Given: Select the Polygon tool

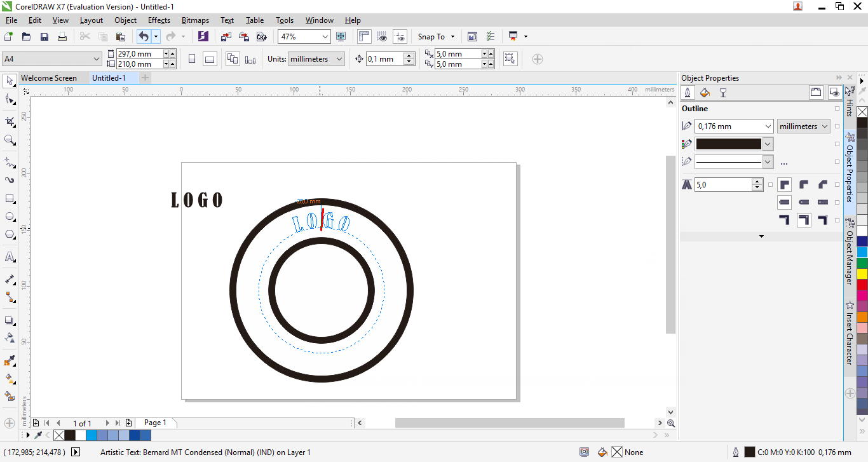Looking at the screenshot, I should pyautogui.click(x=10, y=234).
